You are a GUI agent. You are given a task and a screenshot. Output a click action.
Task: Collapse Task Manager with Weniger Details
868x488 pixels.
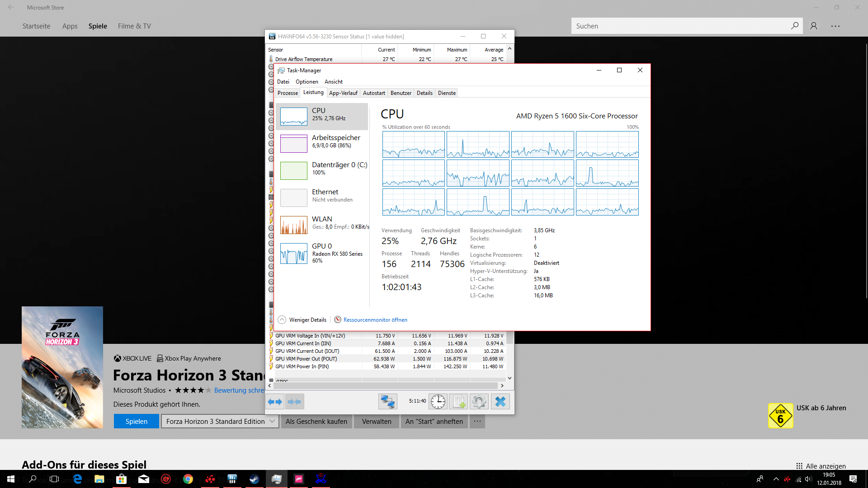click(302, 319)
